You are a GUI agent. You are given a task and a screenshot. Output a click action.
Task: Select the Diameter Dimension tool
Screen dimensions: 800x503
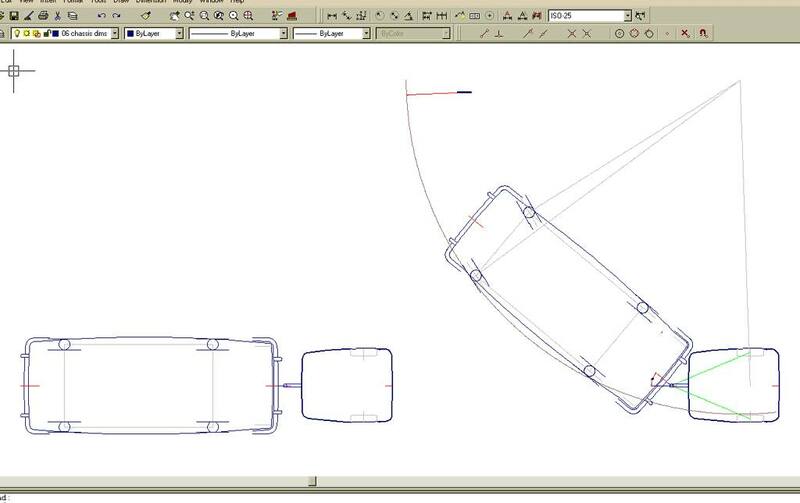coord(394,16)
